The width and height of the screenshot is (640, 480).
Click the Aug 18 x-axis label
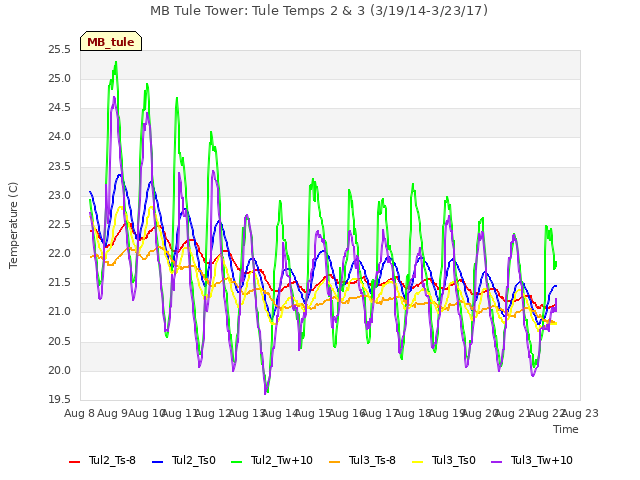point(413,413)
